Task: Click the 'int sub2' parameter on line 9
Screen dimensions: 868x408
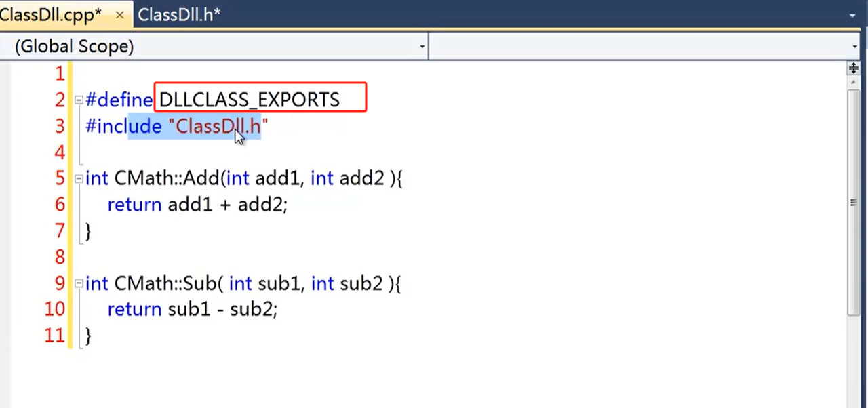Action: click(347, 283)
